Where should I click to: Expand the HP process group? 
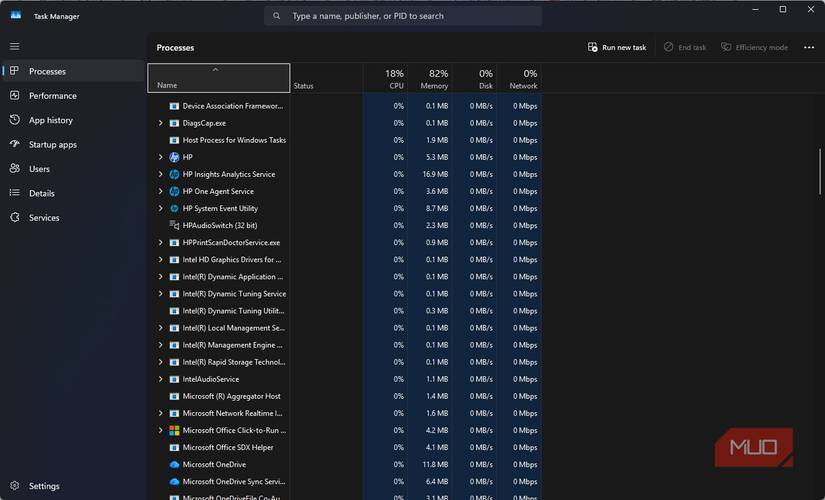pos(160,157)
